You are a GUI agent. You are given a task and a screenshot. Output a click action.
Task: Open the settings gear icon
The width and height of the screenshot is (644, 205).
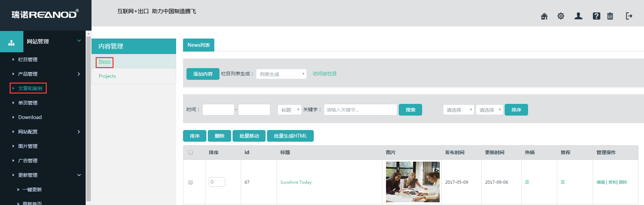coord(561,16)
